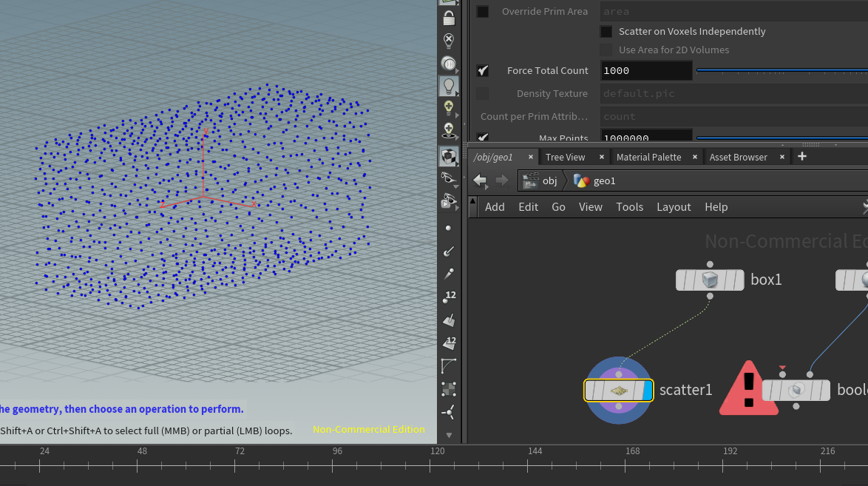Toggle the Override Prim Area checkbox
This screenshot has height=486, width=868.
pos(481,11)
